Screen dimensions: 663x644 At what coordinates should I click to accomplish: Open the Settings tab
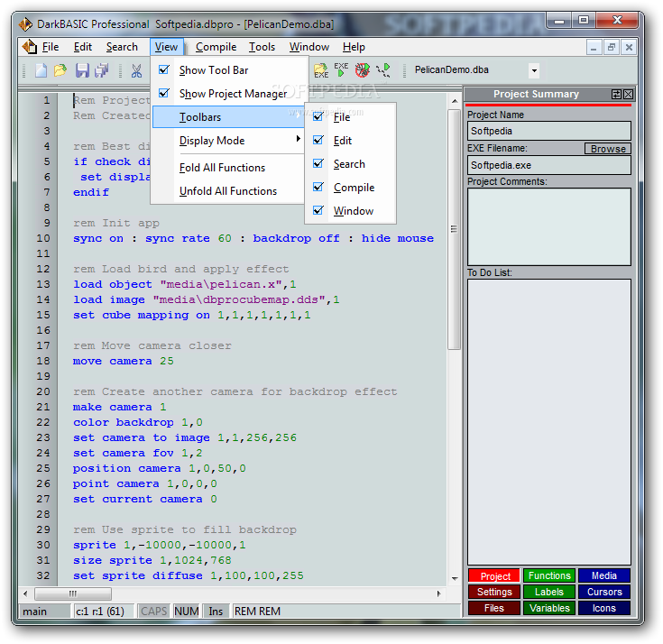[x=494, y=592]
